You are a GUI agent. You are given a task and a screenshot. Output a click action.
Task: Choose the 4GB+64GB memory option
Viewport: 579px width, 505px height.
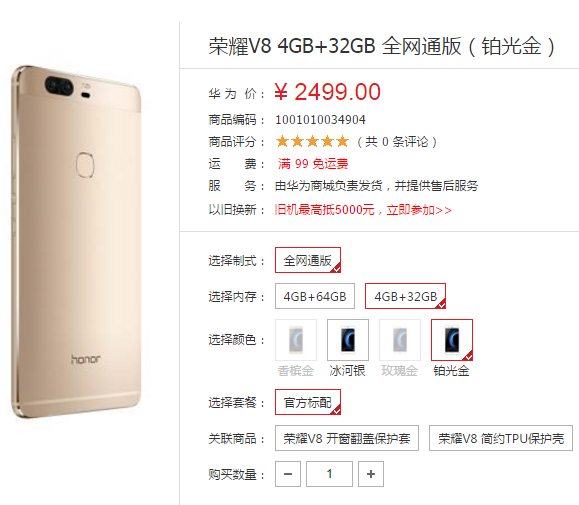[x=315, y=296]
